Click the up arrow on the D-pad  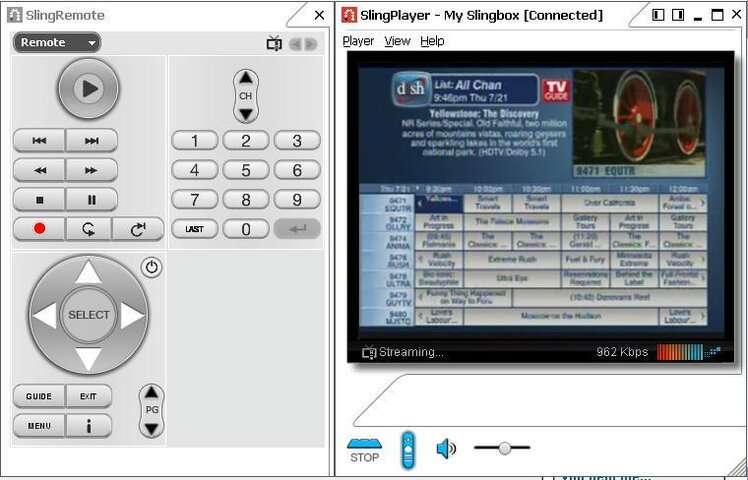tap(88, 272)
